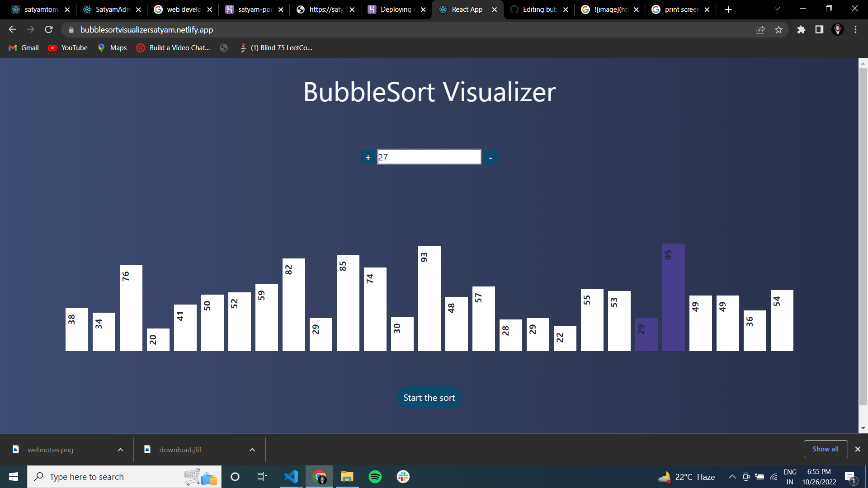Viewport: 868px width, 488px height.
Task: Open Maps bookmark
Action: click(112, 47)
